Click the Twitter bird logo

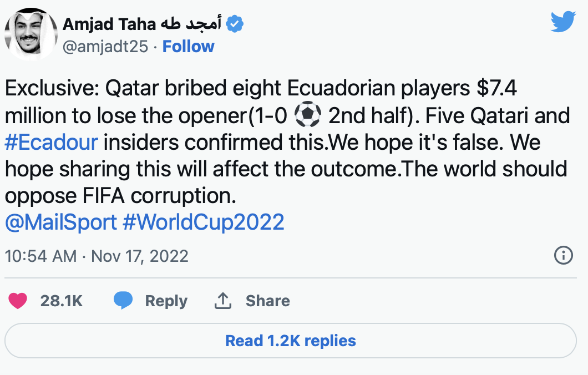pyautogui.click(x=563, y=22)
